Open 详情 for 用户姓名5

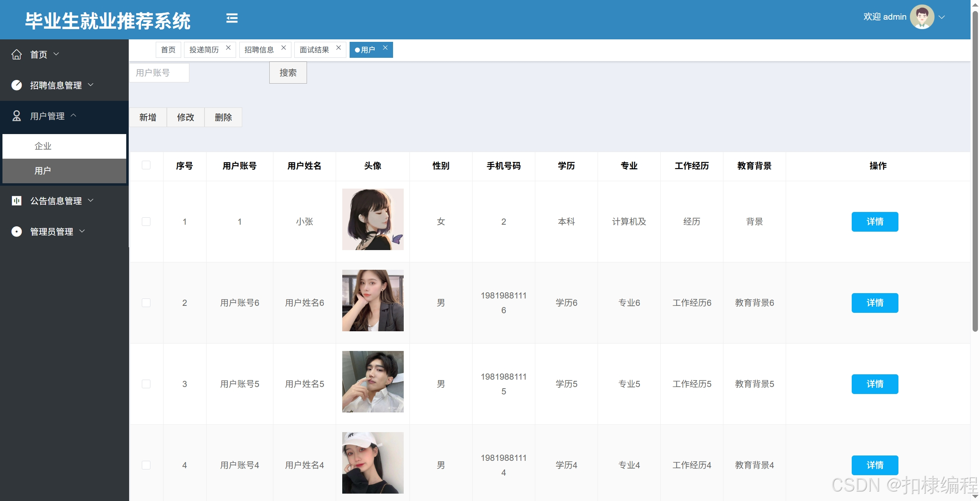[875, 384]
